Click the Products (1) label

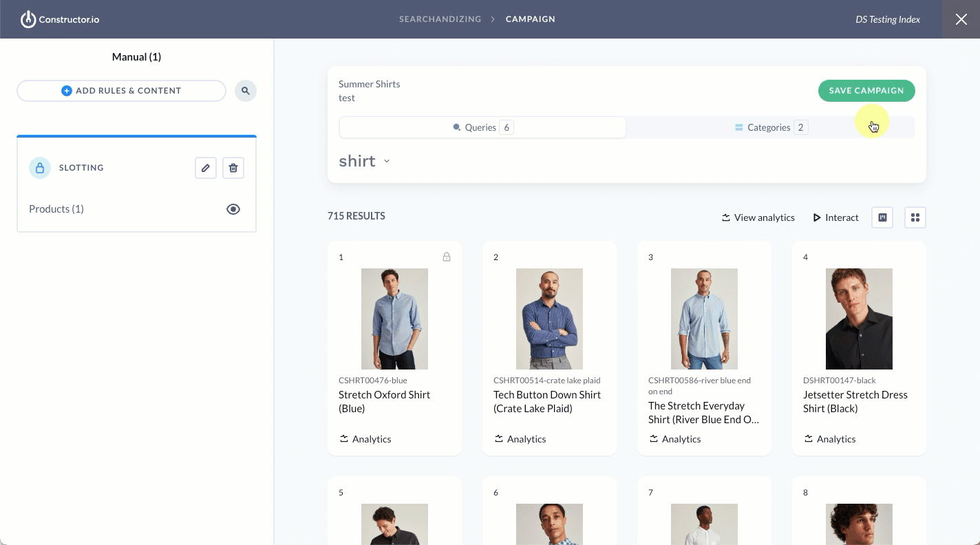coord(56,209)
